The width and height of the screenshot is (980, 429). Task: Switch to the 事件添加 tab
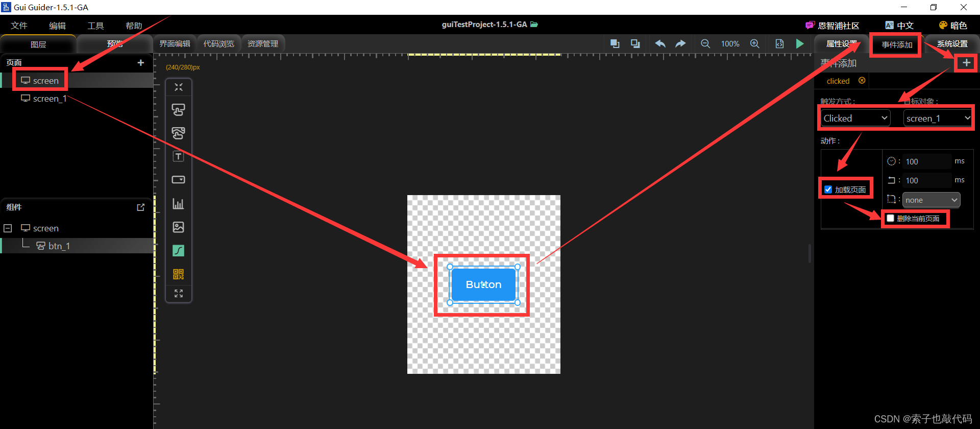897,44
